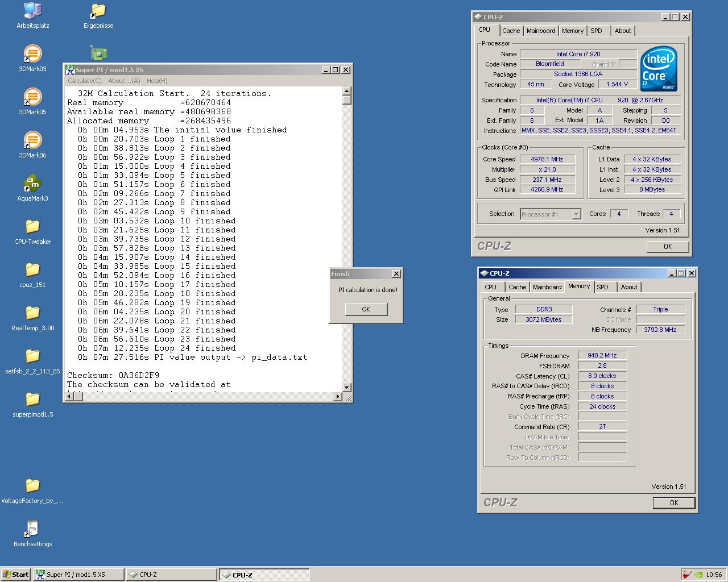Click the upper CPU-Z window title icon
Image resolution: width=728 pixels, height=582 pixels.
pyautogui.click(x=478, y=17)
